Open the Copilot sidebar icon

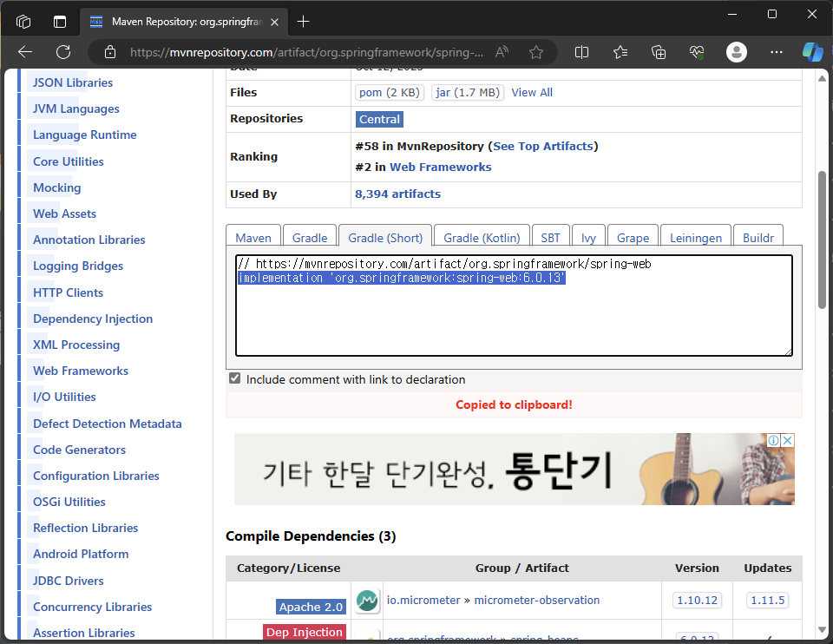(813, 52)
